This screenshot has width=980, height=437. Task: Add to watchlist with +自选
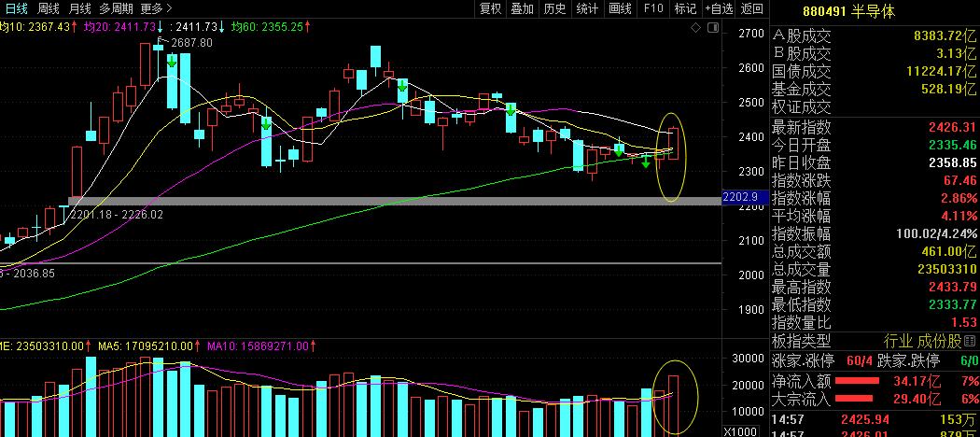pyautogui.click(x=719, y=8)
